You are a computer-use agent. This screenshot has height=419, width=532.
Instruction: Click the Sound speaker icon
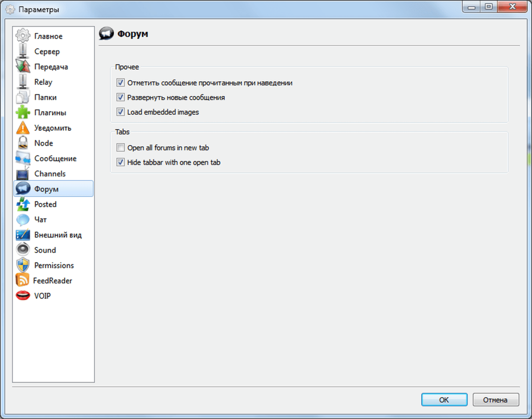pyautogui.click(x=23, y=250)
